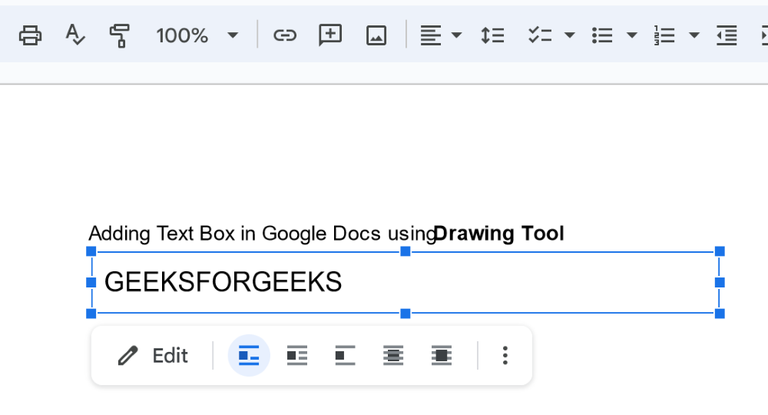Click the bottom-right resize handle
Screen dimensions: 768x415
point(720,314)
